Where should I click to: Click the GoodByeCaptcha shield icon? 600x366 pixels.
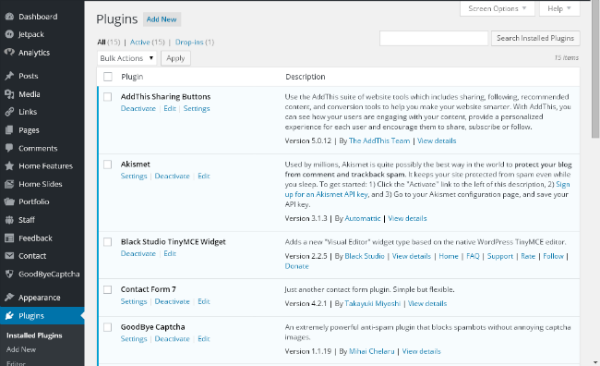9,274
